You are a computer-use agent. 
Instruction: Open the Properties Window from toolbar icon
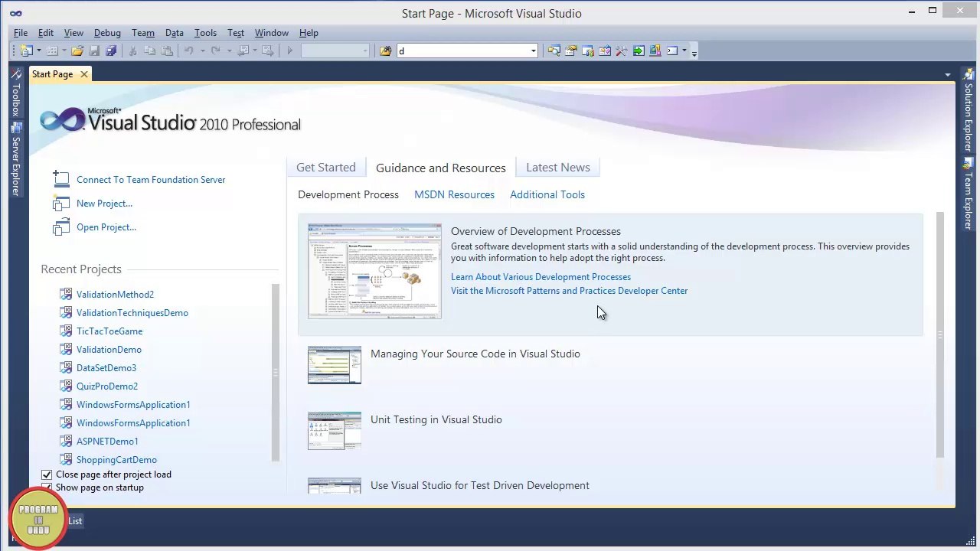coord(571,51)
